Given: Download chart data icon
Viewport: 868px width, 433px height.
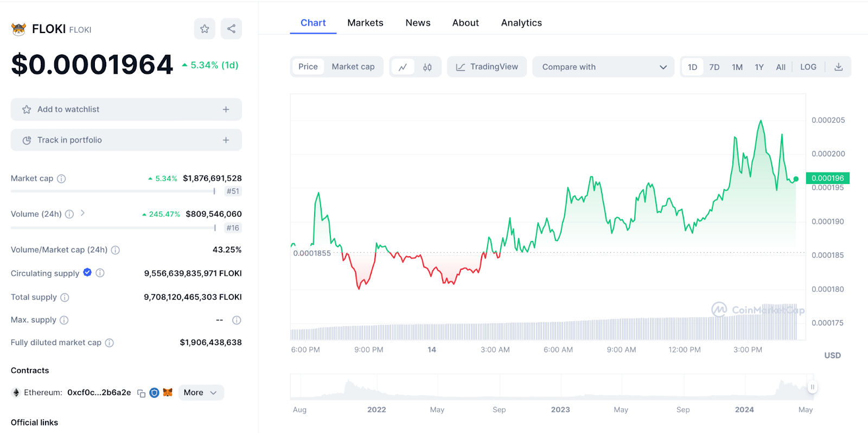Looking at the screenshot, I should [x=838, y=67].
